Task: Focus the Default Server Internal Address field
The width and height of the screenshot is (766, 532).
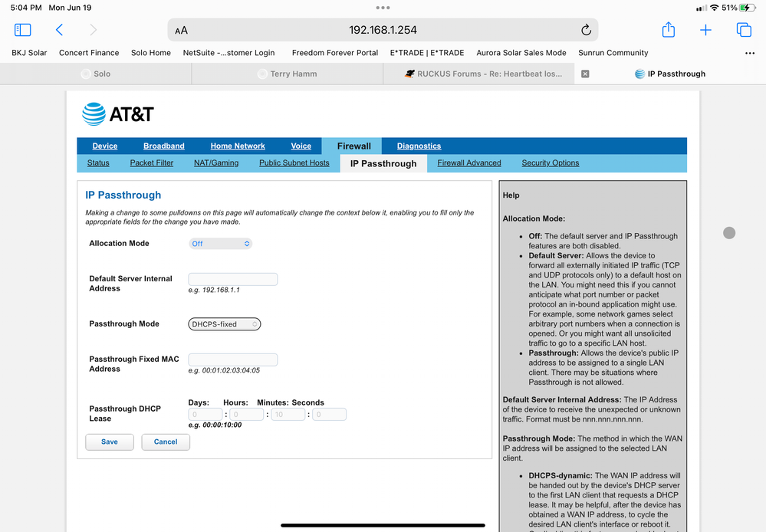Action: click(233, 279)
